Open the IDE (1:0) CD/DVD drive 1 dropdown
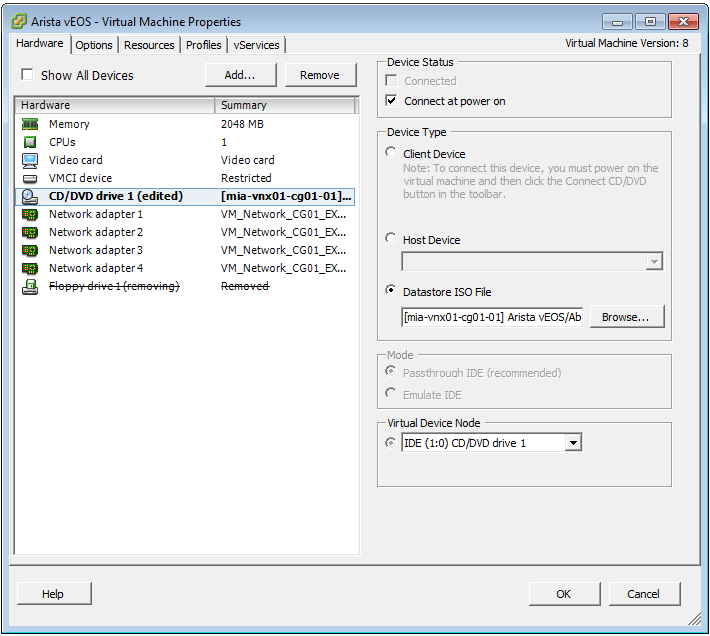 (x=573, y=443)
